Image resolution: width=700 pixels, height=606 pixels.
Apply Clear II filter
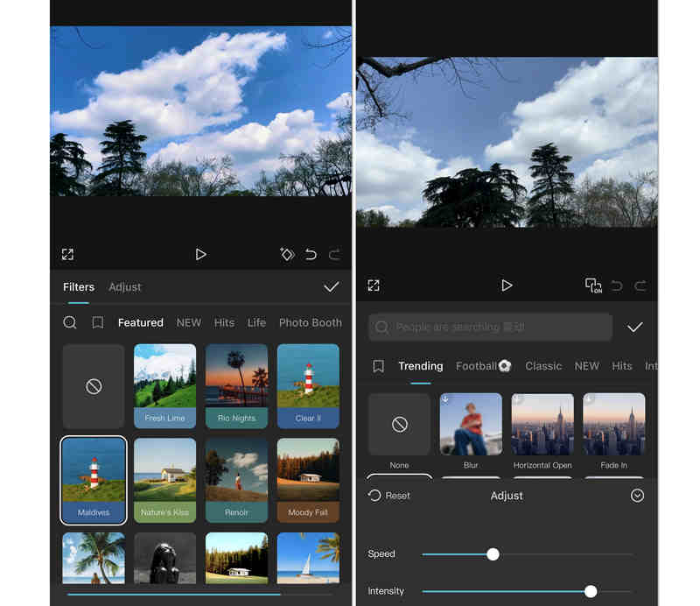tap(308, 386)
